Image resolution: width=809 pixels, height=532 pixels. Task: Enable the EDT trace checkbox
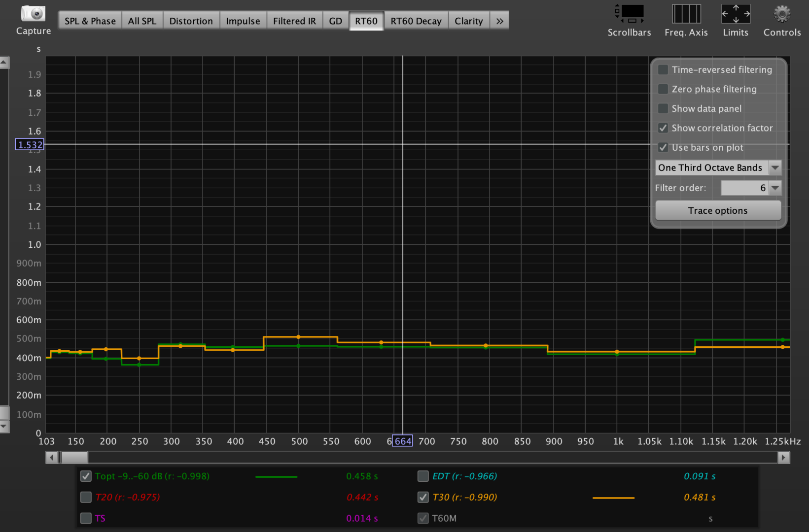click(x=423, y=476)
